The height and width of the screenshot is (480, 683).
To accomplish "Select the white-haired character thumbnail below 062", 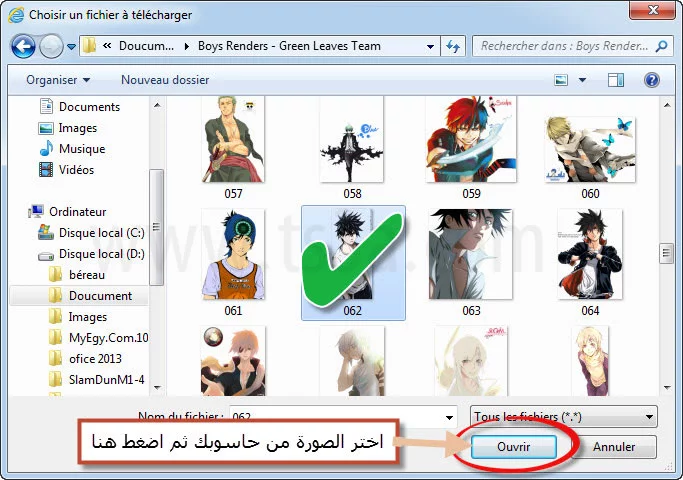I will (352, 361).
